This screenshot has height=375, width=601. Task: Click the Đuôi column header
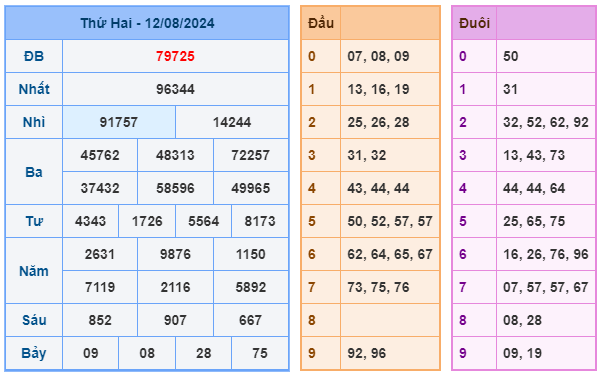[475, 23]
